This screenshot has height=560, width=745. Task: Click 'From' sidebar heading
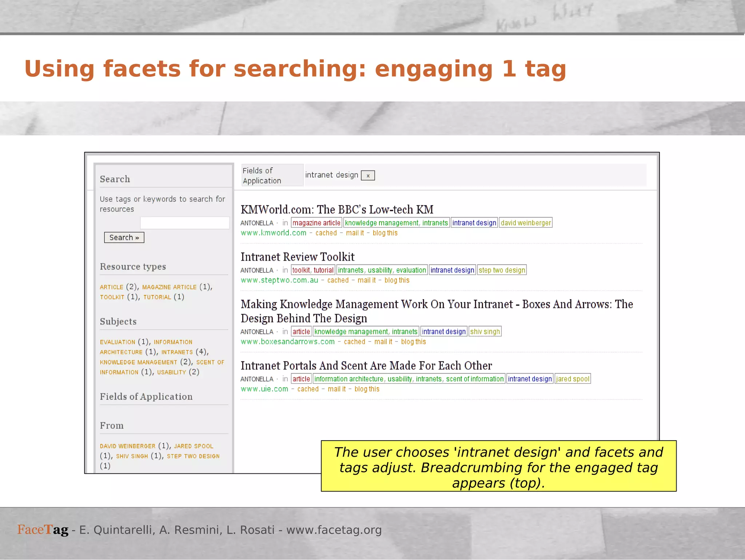click(x=112, y=426)
